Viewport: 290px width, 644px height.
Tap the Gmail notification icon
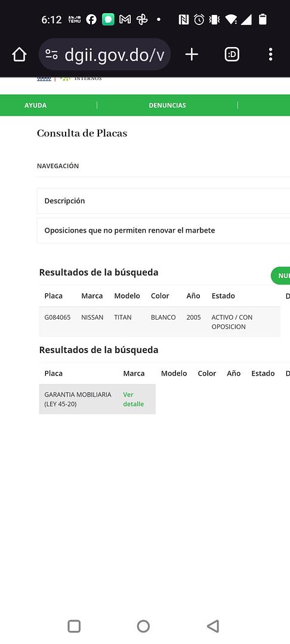[x=125, y=19]
